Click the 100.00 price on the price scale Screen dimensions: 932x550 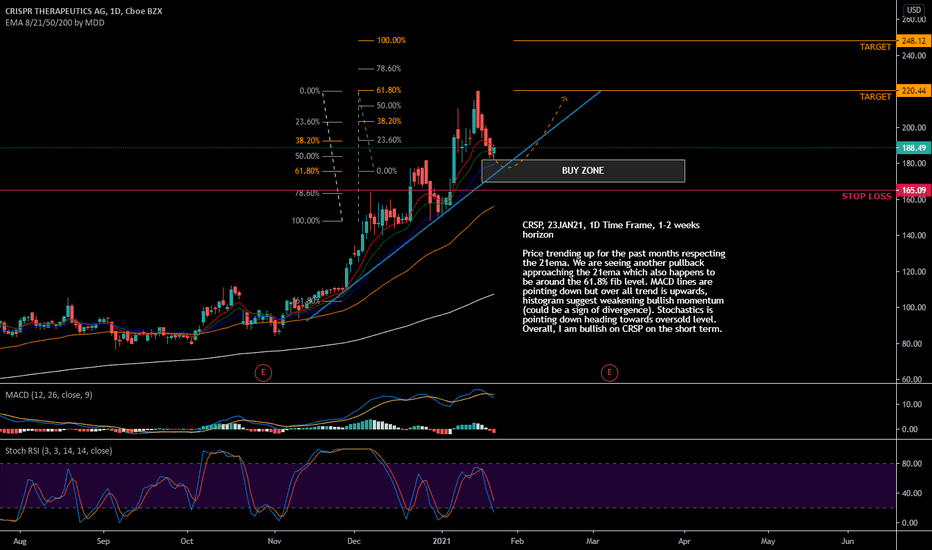click(914, 308)
